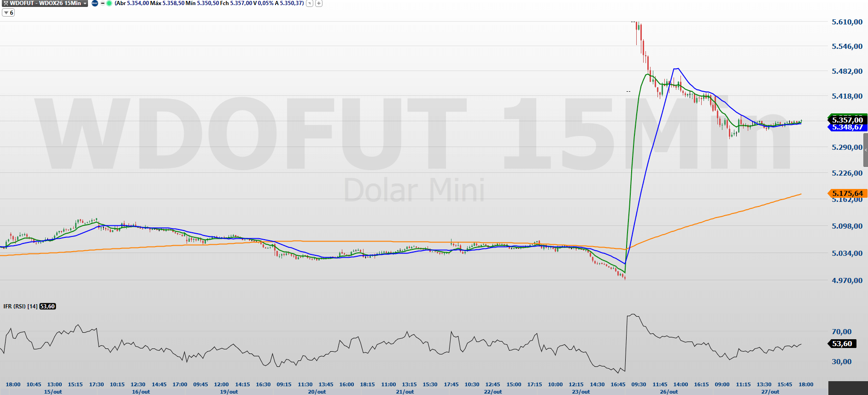Click the 5.418,00 price axis label
Image resolution: width=868 pixels, height=395 pixels.
click(x=847, y=96)
